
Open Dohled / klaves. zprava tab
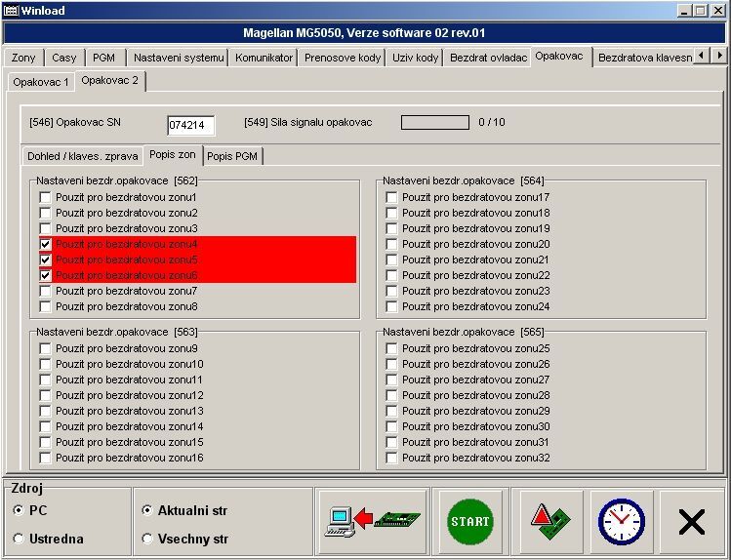click(x=82, y=156)
